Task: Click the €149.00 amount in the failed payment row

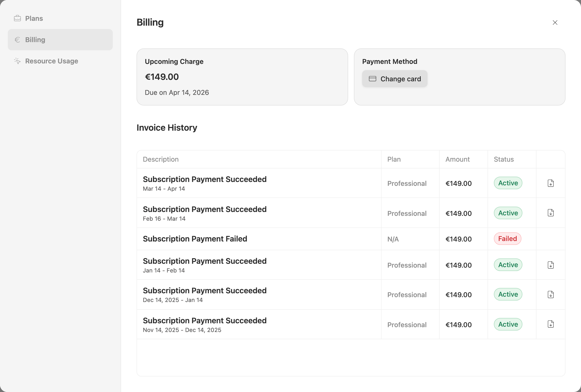Action: click(459, 239)
